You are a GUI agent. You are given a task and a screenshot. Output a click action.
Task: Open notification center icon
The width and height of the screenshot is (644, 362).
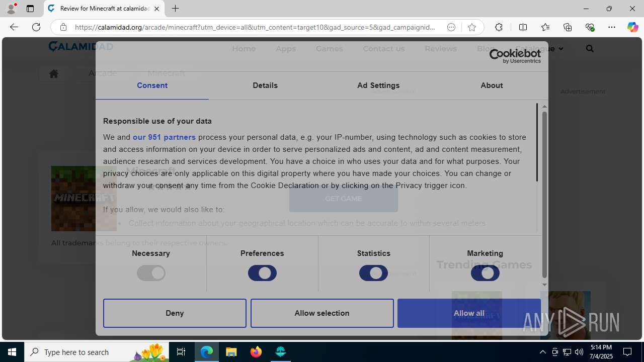coord(627,352)
